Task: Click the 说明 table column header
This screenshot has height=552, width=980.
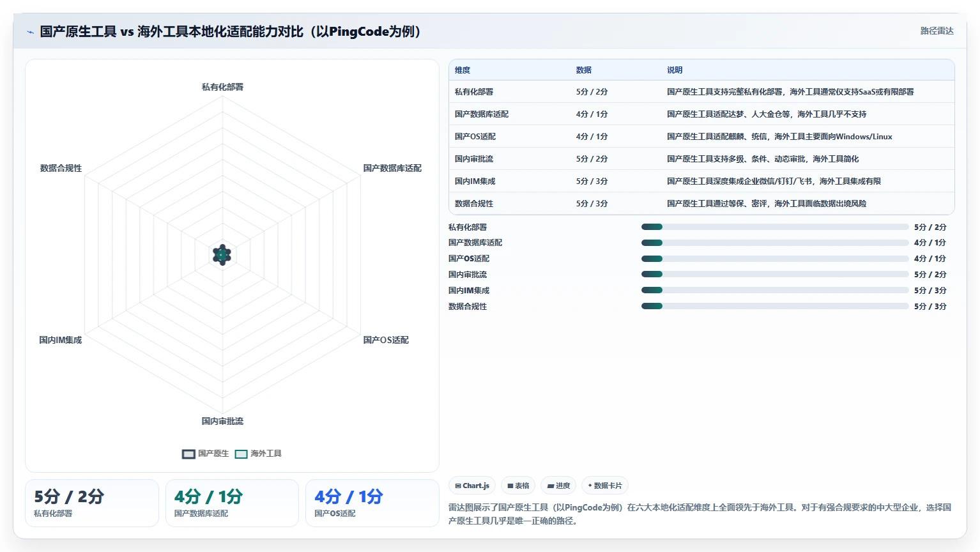Action: pyautogui.click(x=675, y=70)
